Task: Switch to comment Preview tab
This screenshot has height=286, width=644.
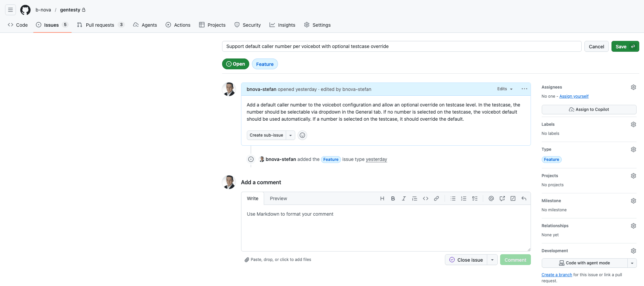Action: 278,198
